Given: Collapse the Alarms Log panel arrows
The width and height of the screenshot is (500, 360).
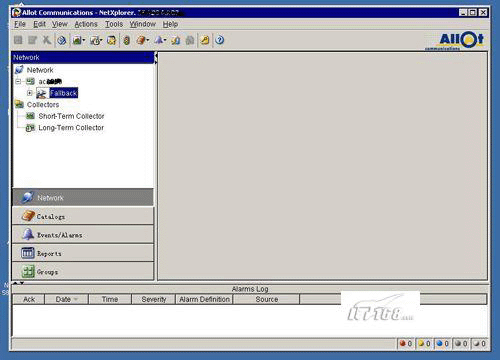Looking at the screenshot, I should [x=18, y=283].
